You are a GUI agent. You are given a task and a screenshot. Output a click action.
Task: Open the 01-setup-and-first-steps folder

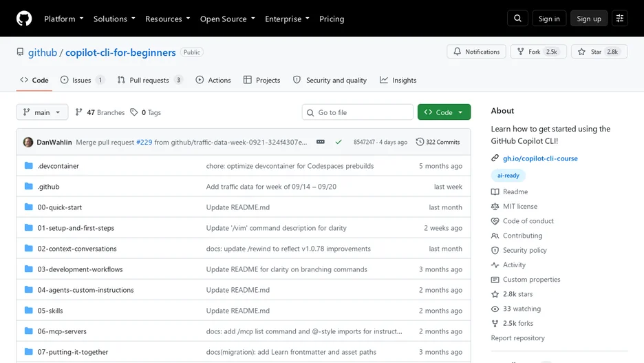click(x=76, y=228)
